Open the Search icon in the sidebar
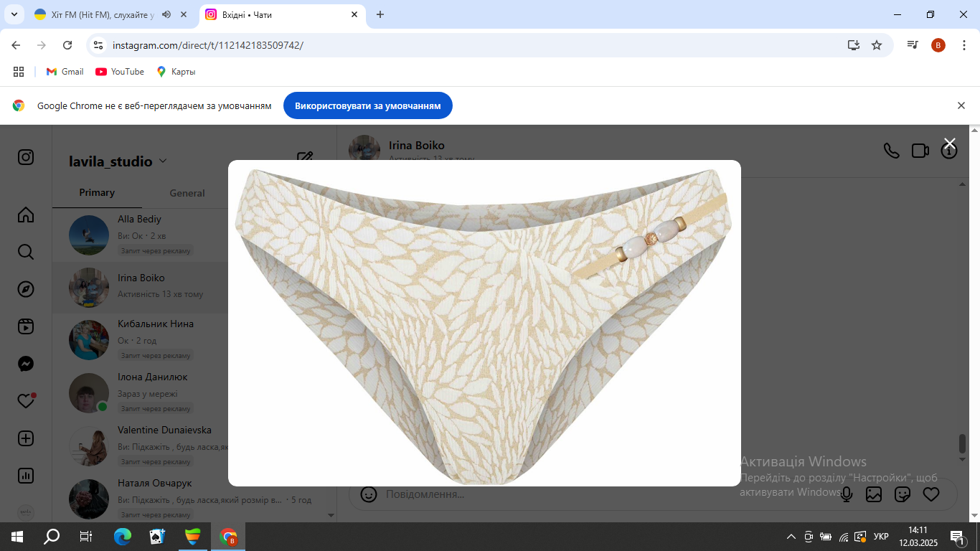The width and height of the screenshot is (980, 551). pyautogui.click(x=26, y=252)
